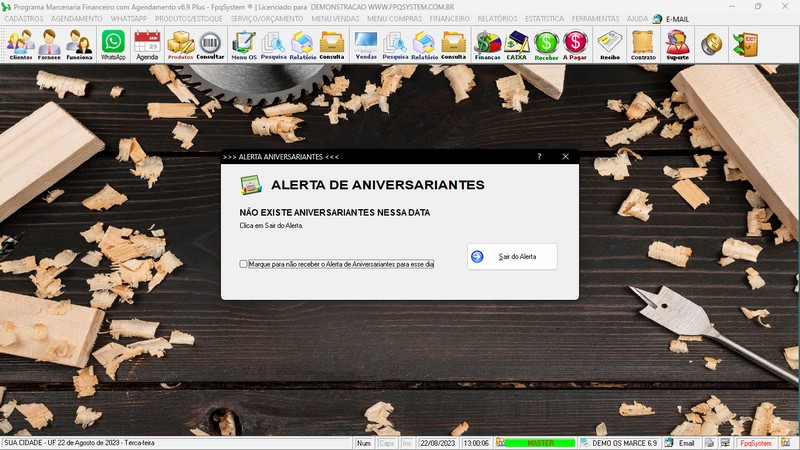Screen dimensions: 800x450
Task: Open the Vendas monitor icon
Action: (x=366, y=44)
